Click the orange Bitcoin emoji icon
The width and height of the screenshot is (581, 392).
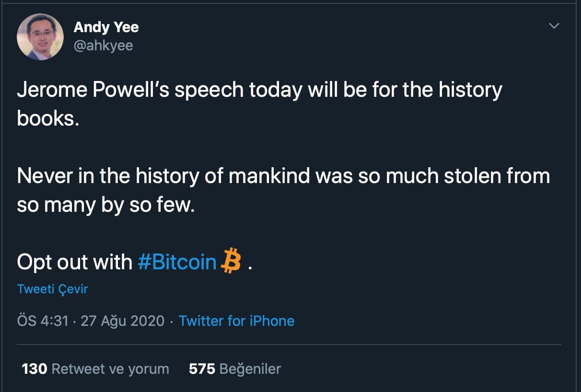click(x=231, y=261)
